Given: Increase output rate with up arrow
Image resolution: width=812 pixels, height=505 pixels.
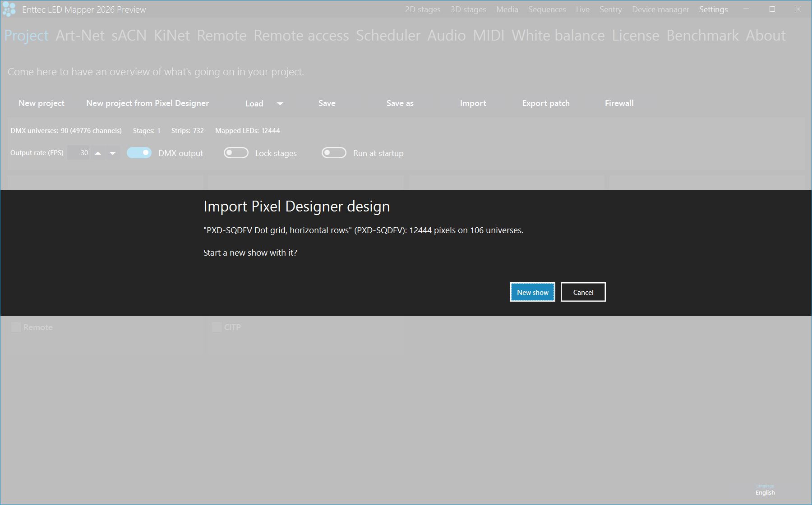Looking at the screenshot, I should (98, 153).
